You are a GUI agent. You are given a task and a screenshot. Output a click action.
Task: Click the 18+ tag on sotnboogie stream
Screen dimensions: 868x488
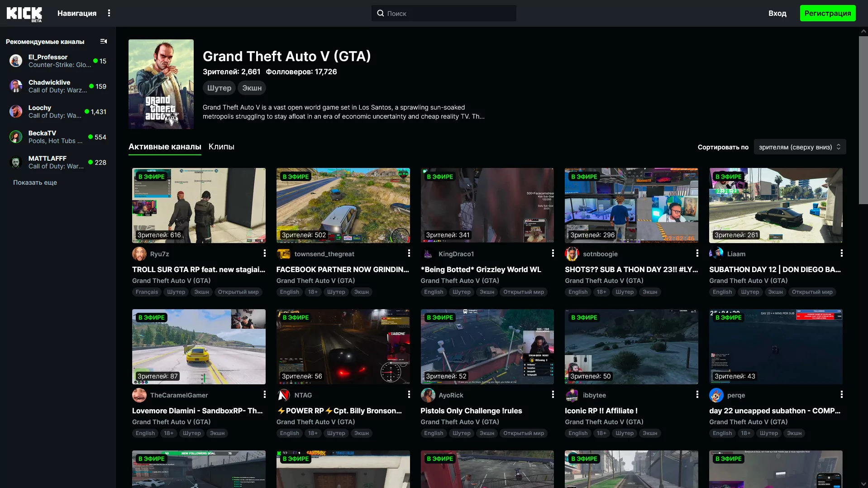pyautogui.click(x=601, y=292)
